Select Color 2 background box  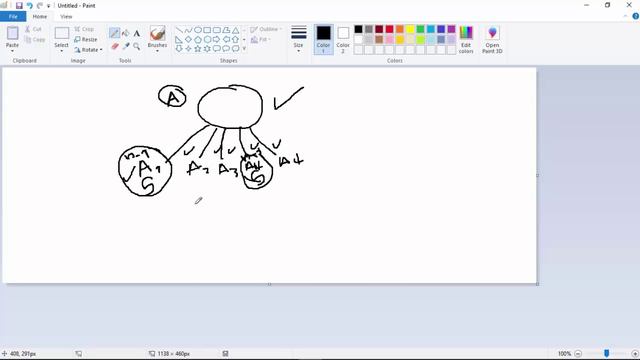(343, 40)
